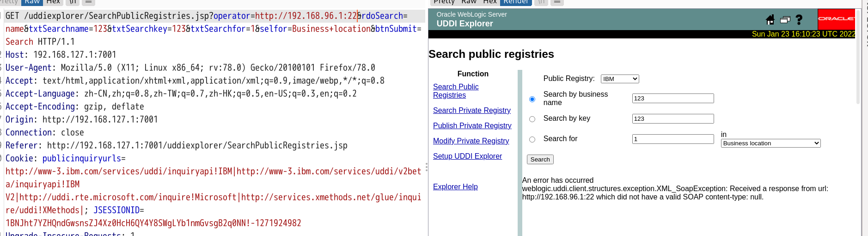
Task: Open Explorer Help link
Action: (x=455, y=186)
